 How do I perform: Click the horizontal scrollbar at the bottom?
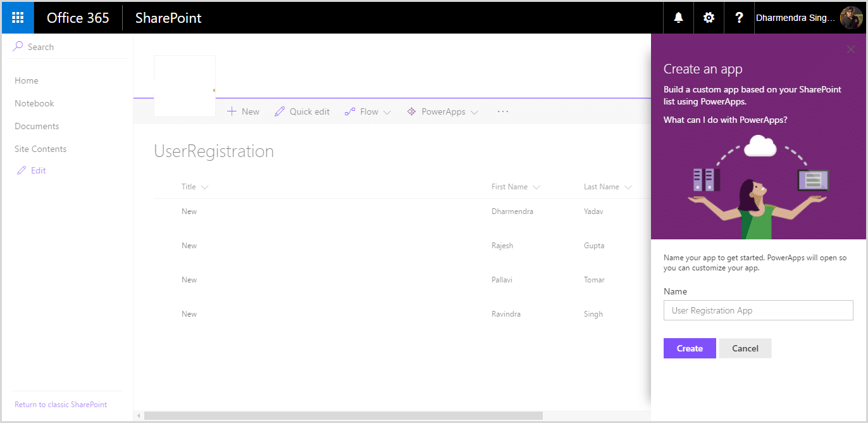pos(344,416)
